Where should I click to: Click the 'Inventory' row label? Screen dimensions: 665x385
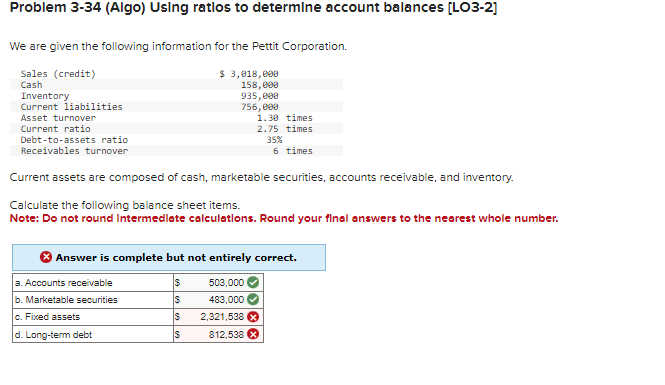click(45, 96)
